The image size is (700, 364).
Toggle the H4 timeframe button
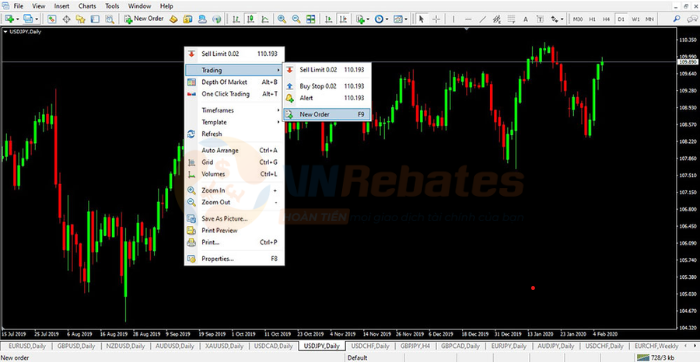[606, 19]
